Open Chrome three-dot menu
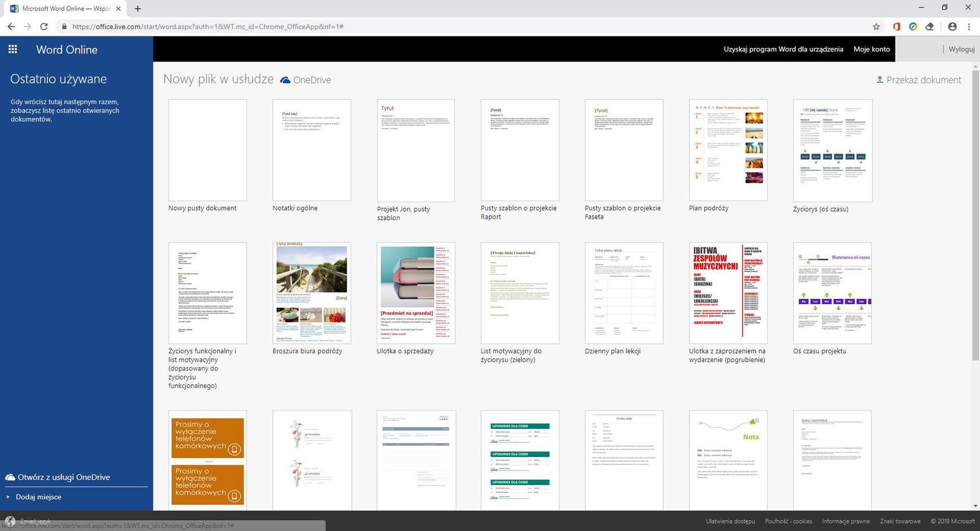This screenshot has height=531, width=980. point(969,27)
